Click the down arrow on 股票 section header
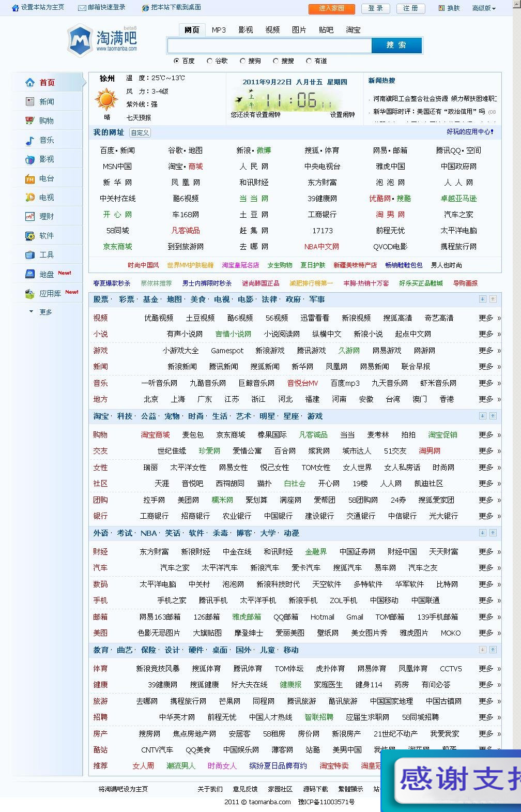 [483, 299]
